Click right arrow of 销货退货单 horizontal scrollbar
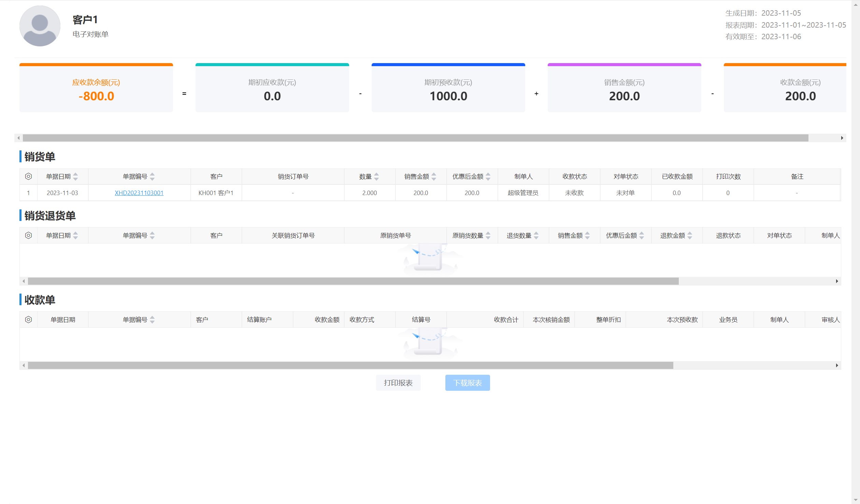Screen dimensions: 860x504 pyautogui.click(x=837, y=281)
